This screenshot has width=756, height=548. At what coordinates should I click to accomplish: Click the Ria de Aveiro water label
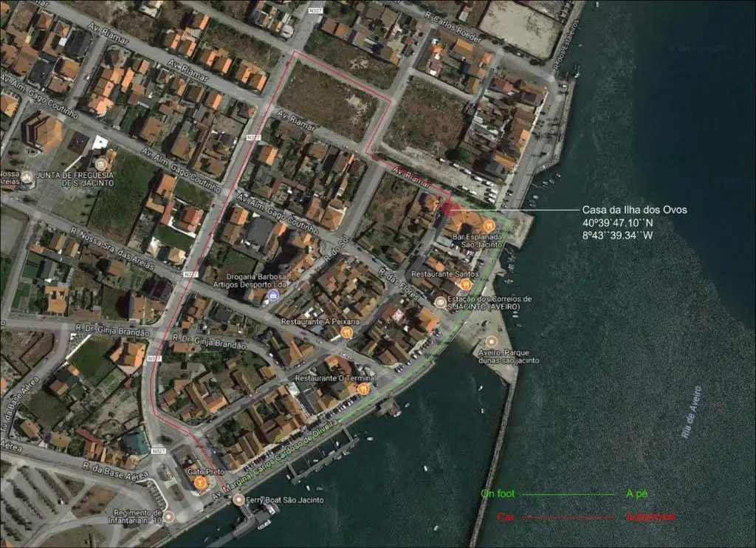coord(692,413)
